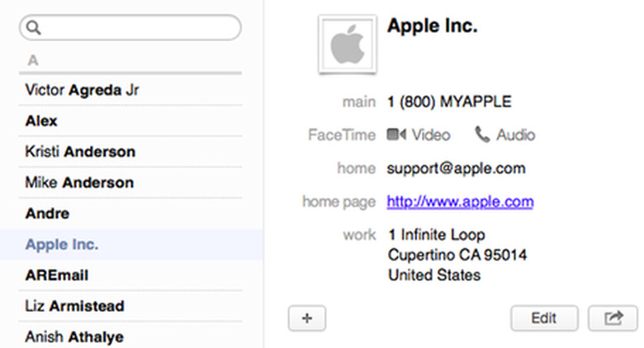Open Anish Athalye's contact card
Screen dimensions: 644x348
[x=73, y=336]
